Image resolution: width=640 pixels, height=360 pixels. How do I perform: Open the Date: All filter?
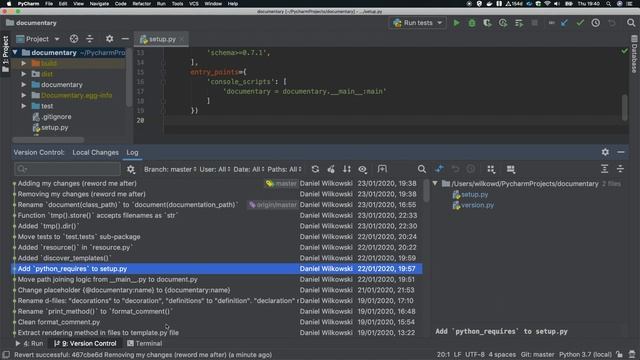pos(249,169)
